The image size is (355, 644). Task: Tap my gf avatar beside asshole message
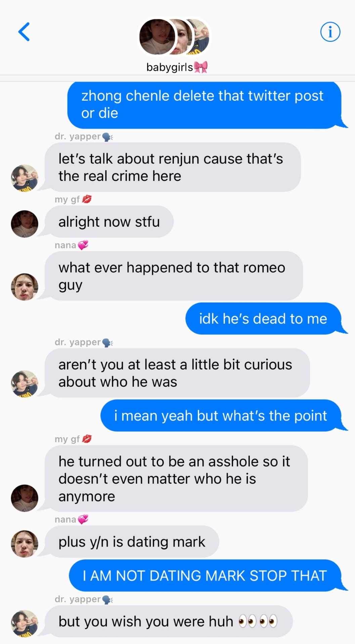point(25,498)
